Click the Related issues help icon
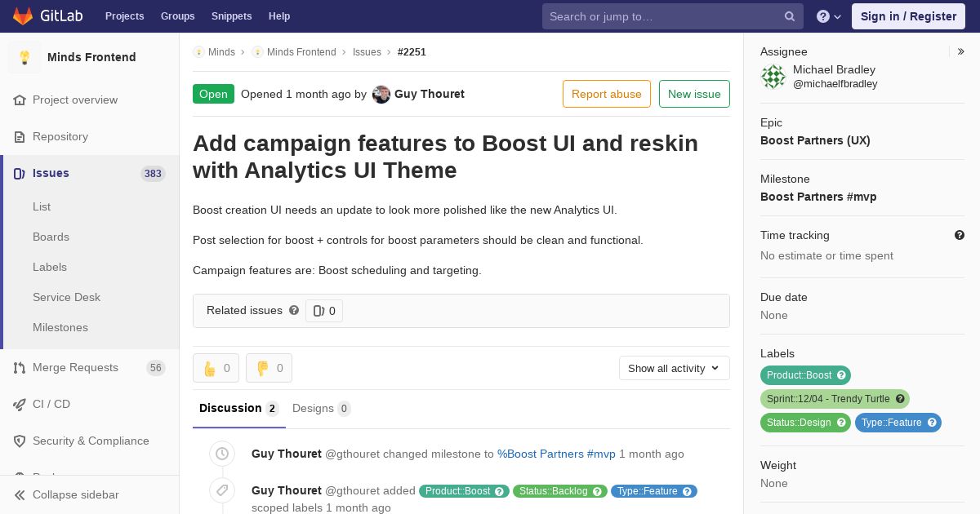Screen dimensions: 980x514 (294, 310)
